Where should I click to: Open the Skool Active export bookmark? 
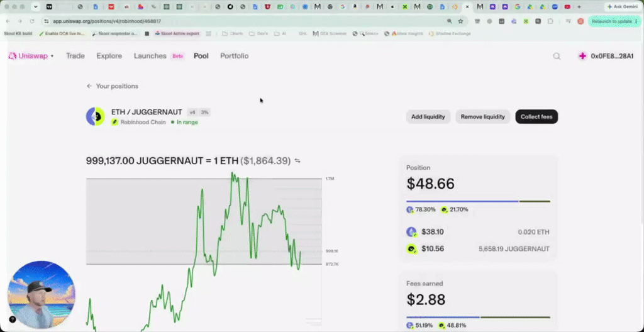coord(177,34)
